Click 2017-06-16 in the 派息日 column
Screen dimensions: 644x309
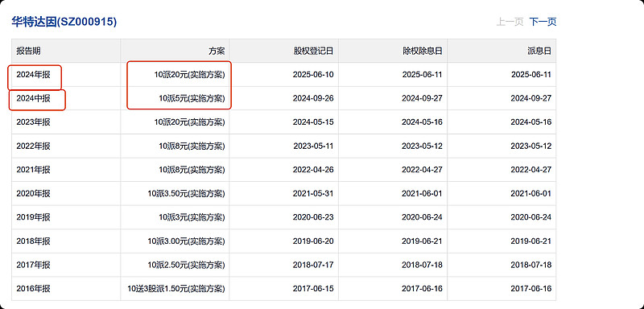click(531, 289)
